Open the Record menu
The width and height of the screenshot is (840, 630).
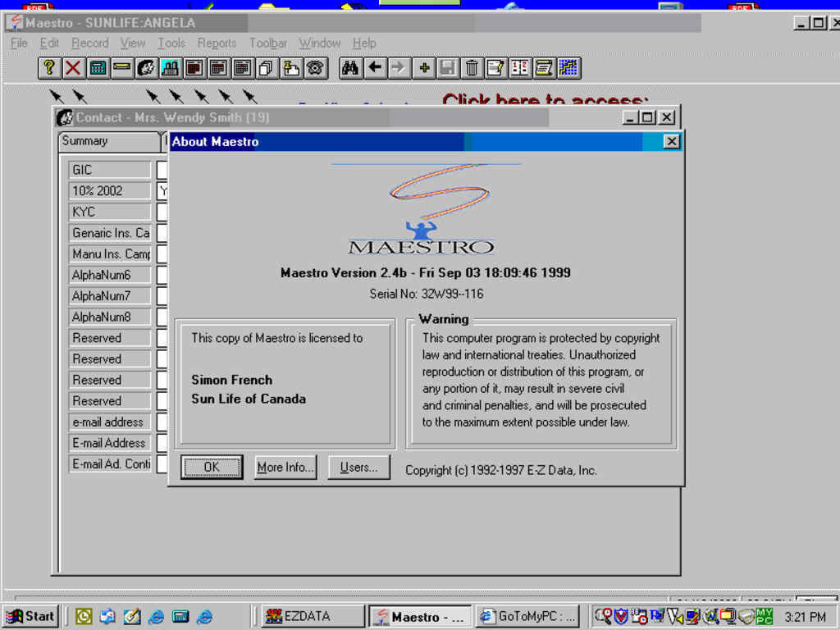coord(89,43)
